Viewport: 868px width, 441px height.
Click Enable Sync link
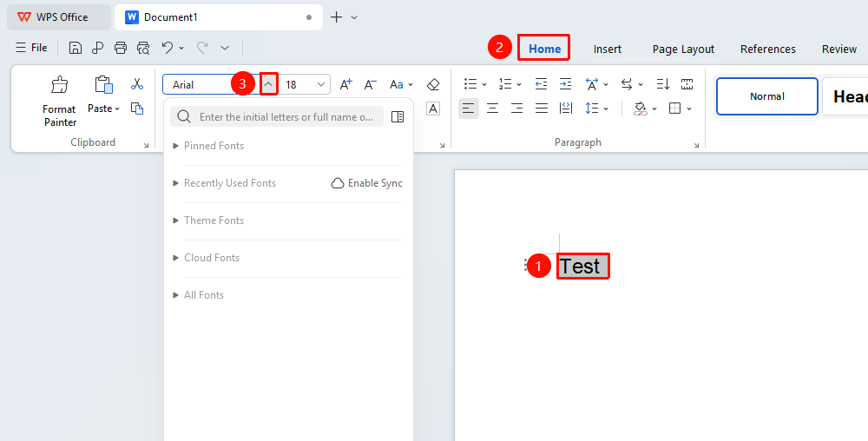367,183
